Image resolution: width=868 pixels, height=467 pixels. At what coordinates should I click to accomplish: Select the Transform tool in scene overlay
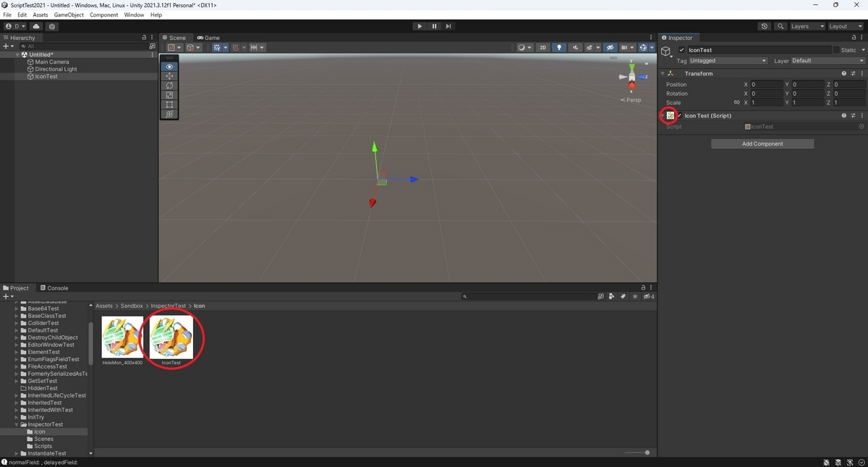pyautogui.click(x=169, y=114)
